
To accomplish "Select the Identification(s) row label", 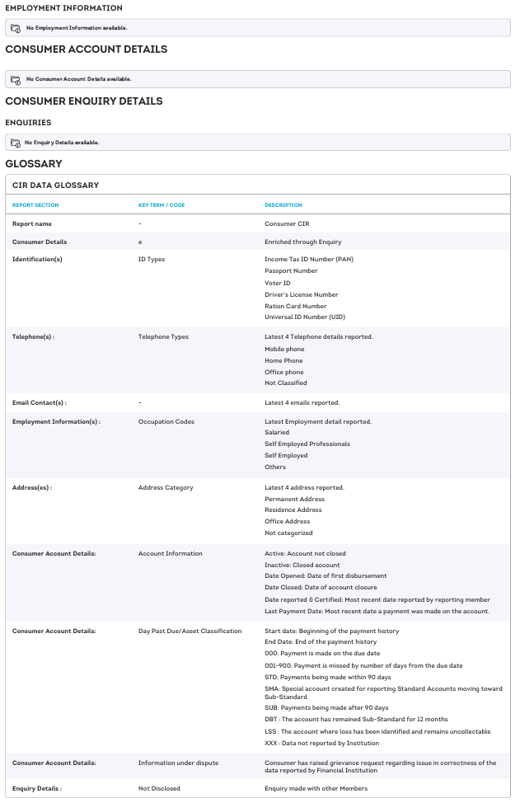I will pos(37,260).
